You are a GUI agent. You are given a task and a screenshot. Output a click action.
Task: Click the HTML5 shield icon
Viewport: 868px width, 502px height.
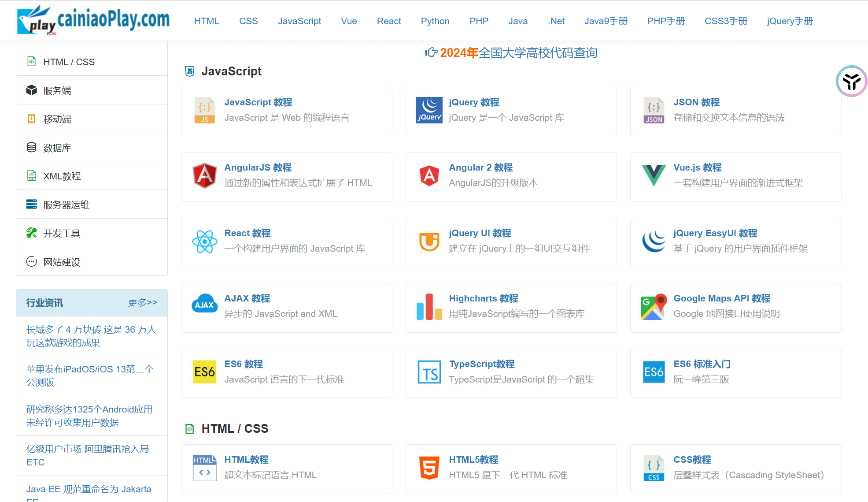pos(429,468)
